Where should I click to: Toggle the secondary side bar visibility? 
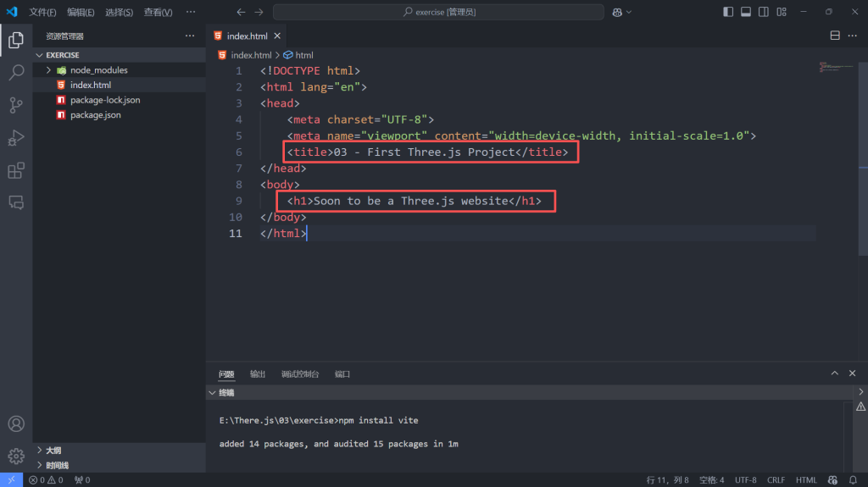click(764, 12)
